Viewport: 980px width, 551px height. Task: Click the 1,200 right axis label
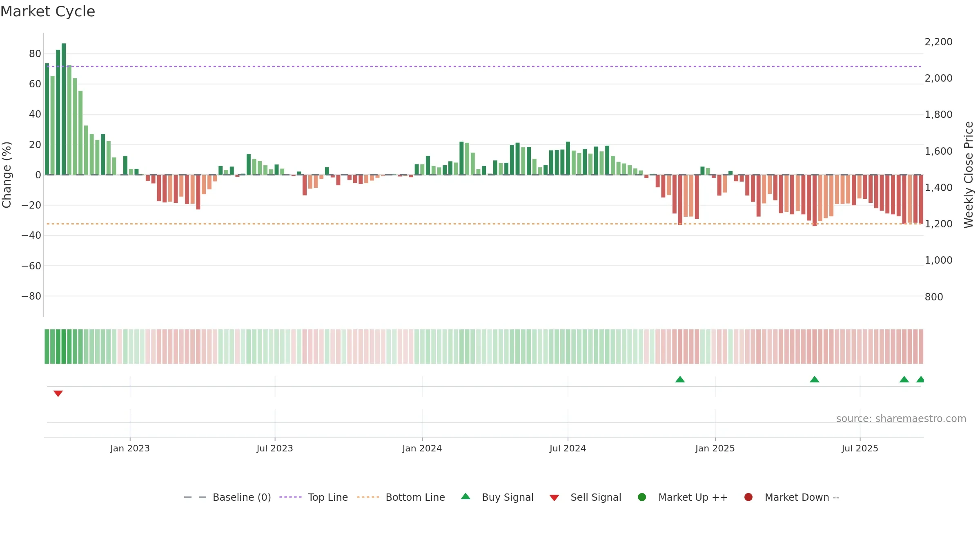938,224
